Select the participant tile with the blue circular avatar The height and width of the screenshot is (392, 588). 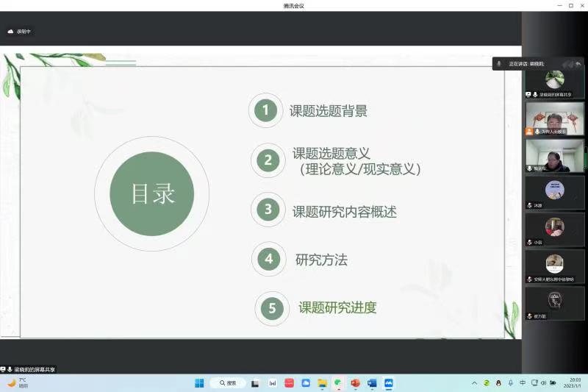(x=555, y=193)
